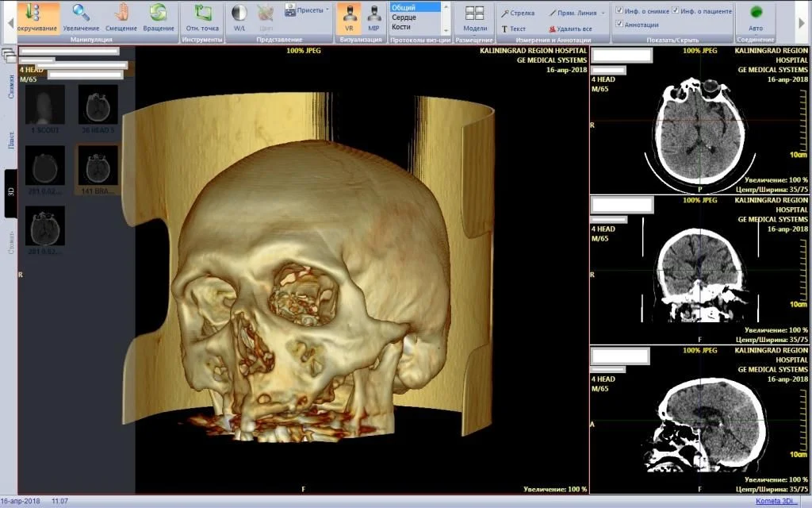Toggle the Инф. о пациенте checkbox

click(x=676, y=10)
